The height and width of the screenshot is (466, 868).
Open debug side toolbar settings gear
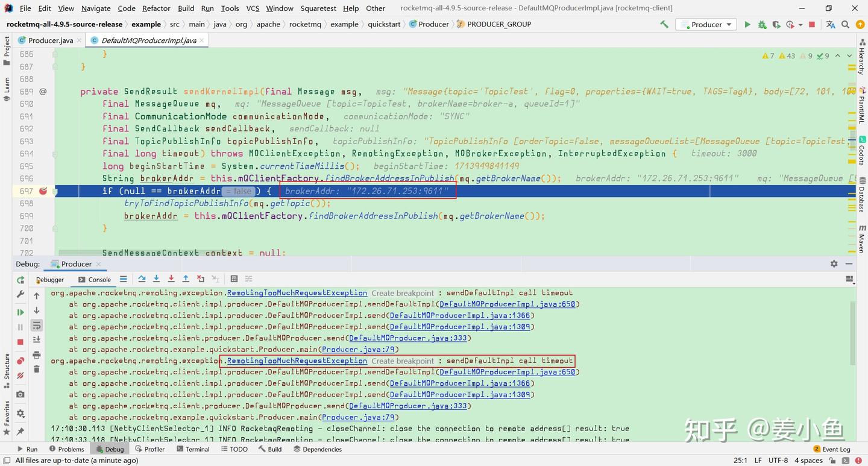tap(20, 414)
